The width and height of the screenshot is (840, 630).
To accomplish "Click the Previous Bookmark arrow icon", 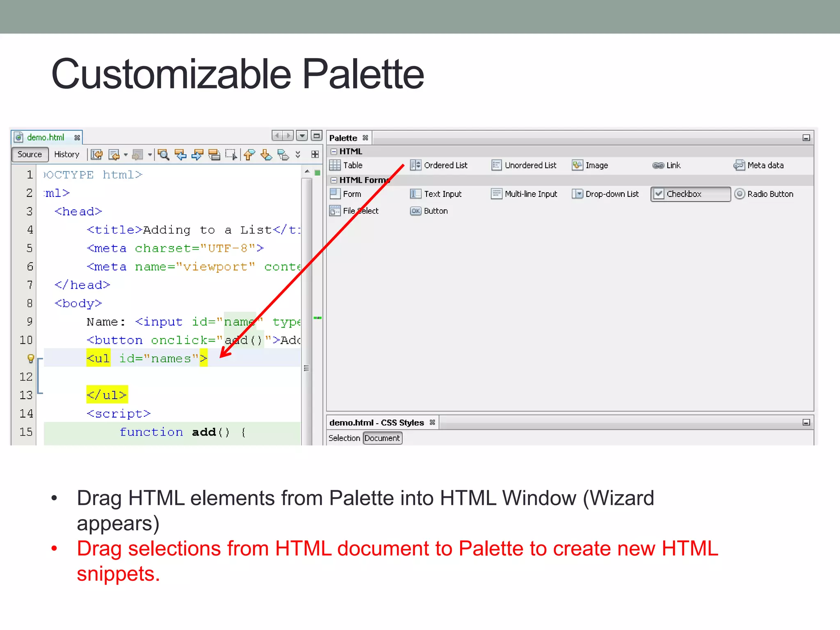I will coord(249,155).
